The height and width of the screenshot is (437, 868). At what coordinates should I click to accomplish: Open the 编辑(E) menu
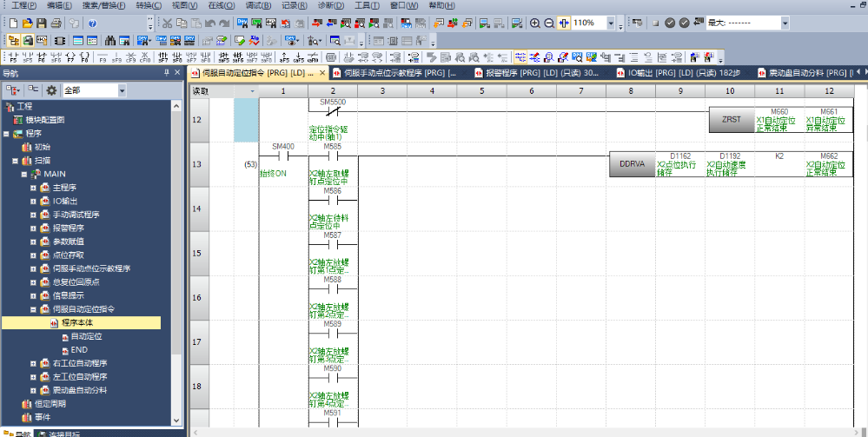coord(59,5)
